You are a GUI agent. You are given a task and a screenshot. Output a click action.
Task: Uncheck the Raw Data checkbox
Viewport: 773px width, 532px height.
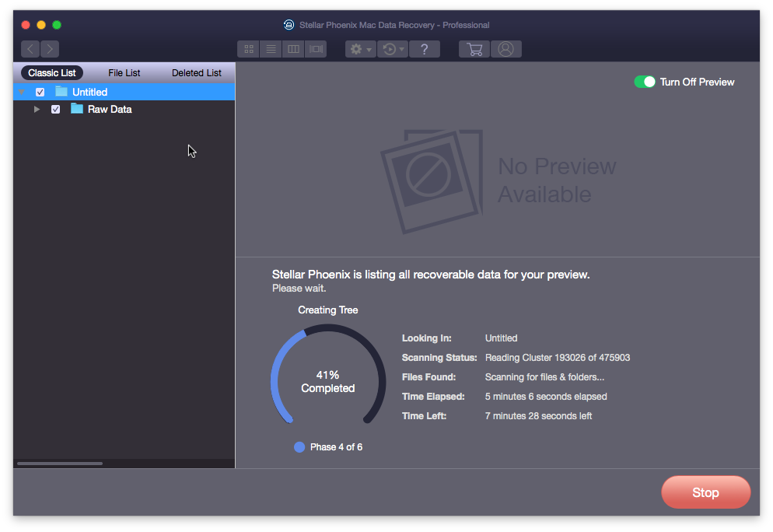coord(55,109)
